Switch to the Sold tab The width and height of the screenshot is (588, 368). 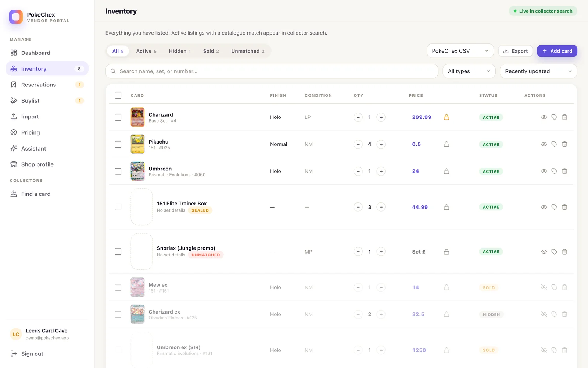(211, 51)
